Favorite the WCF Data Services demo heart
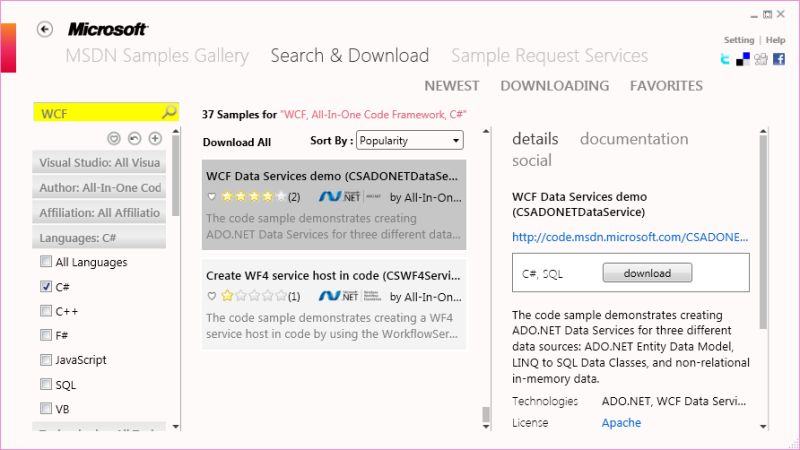Image resolution: width=800 pixels, height=450 pixels. pyautogui.click(x=212, y=196)
